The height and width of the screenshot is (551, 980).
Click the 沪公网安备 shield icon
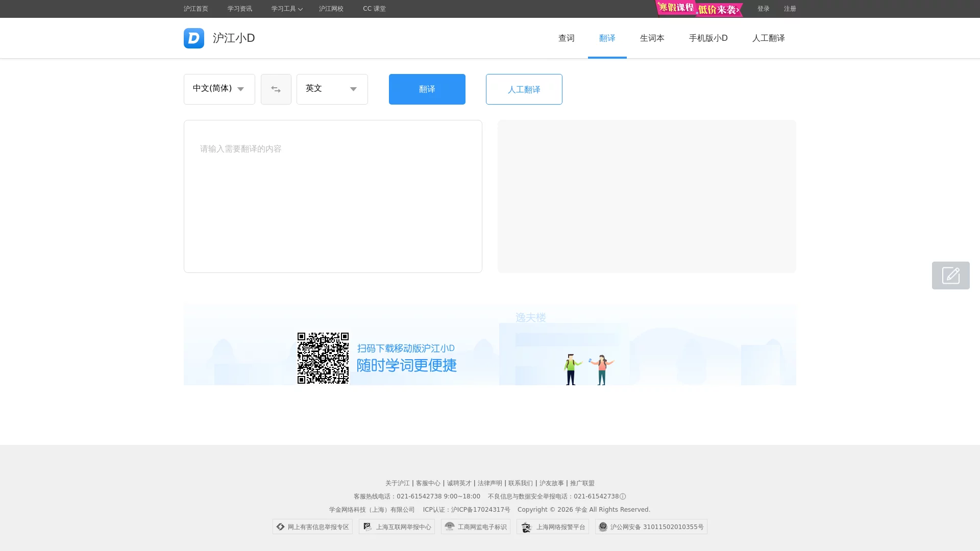click(x=604, y=527)
